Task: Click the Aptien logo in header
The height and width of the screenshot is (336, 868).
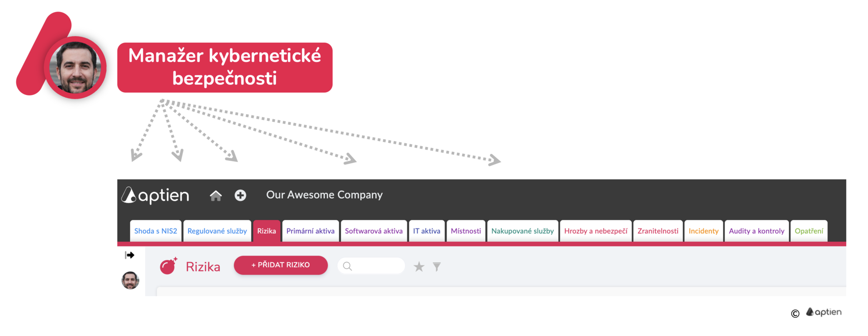Action: 156,195
